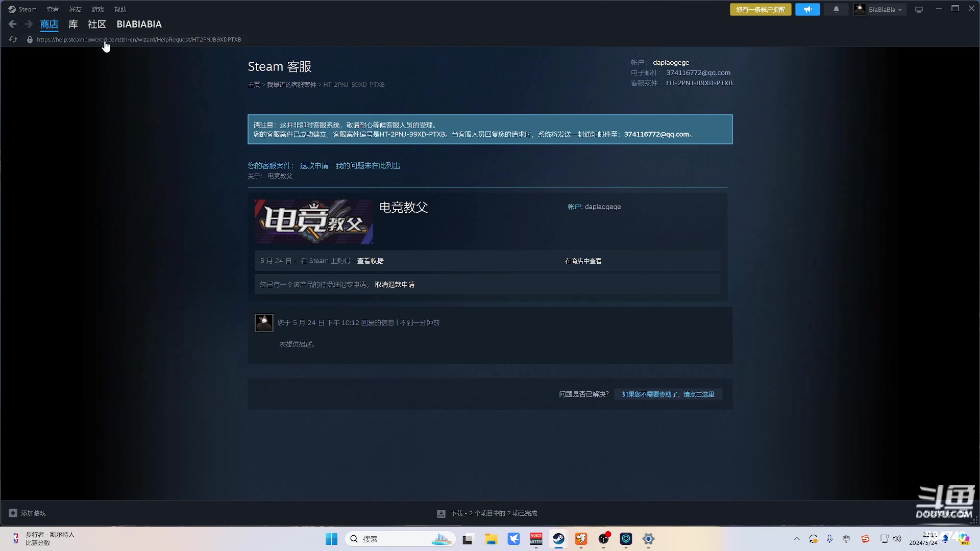Viewport: 980px width, 551px height.
Task: Open the 步行者 - 凯尔特人 score widget
Action: pyautogui.click(x=43, y=539)
